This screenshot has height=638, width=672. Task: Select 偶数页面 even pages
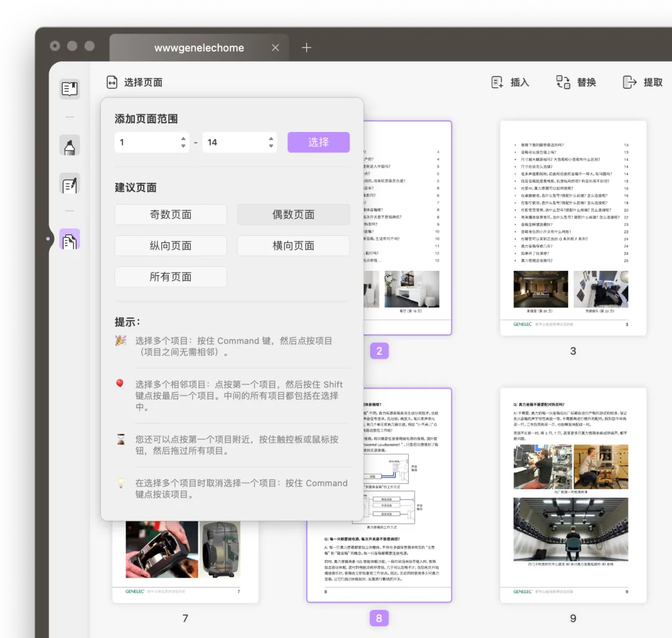294,214
